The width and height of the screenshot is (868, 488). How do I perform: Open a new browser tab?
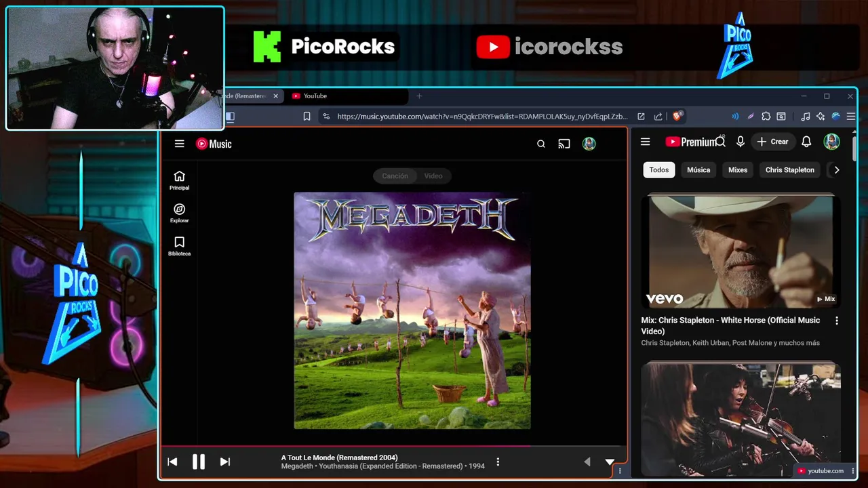tap(419, 96)
